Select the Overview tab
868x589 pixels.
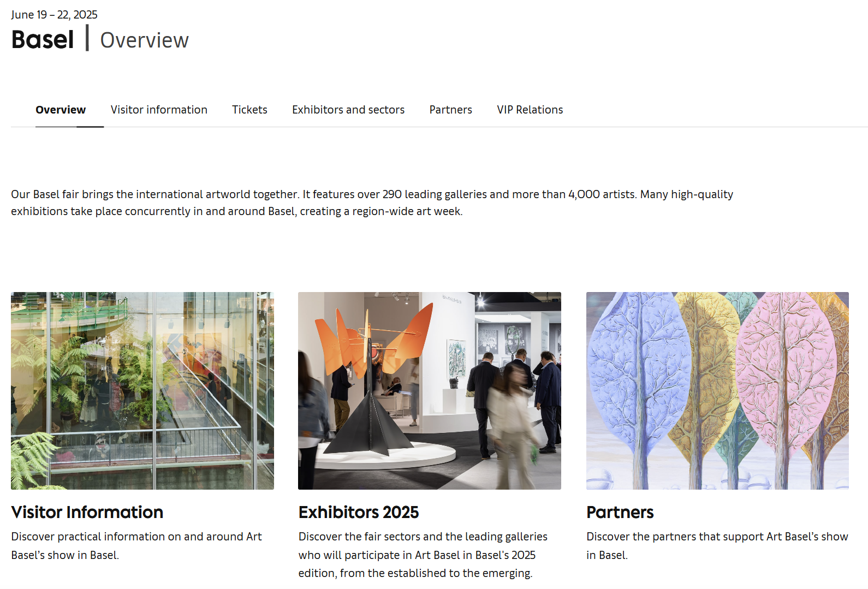(61, 110)
